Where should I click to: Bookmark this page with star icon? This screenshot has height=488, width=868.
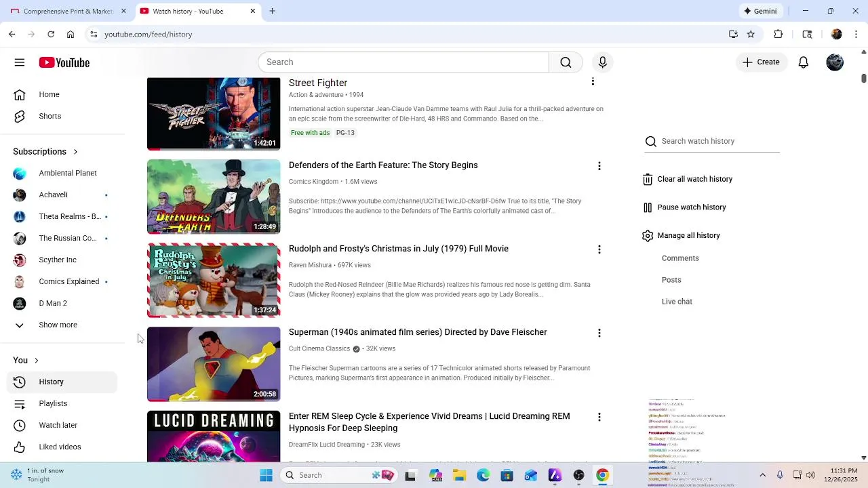(751, 35)
